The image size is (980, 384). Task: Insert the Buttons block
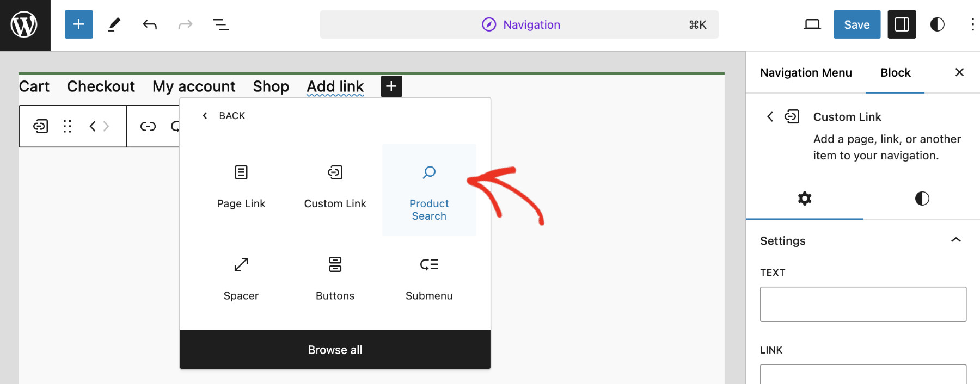click(335, 280)
